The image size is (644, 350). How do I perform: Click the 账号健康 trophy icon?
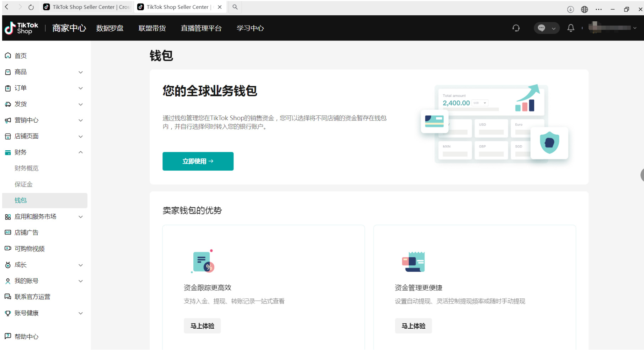[8, 313]
